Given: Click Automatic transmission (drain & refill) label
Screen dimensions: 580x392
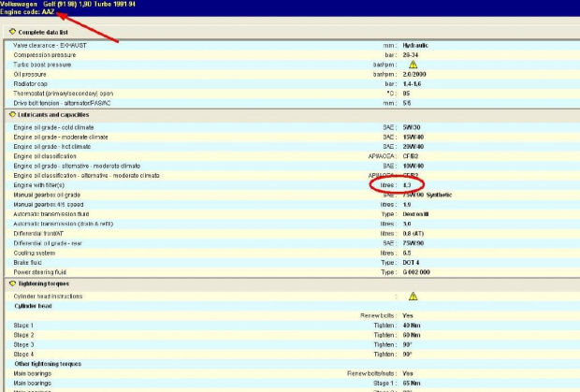Looking at the screenshot, I should [64, 224].
